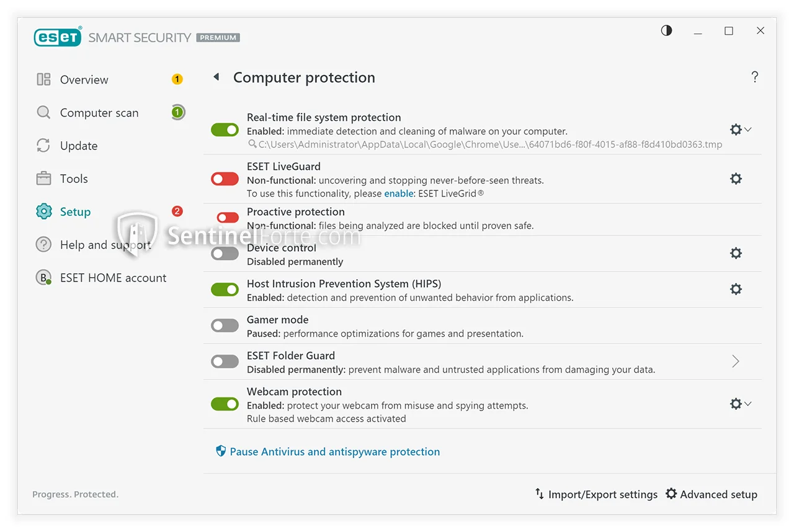The image size is (794, 532).
Task: Disable Real-time file system protection toggle
Action: (x=225, y=130)
